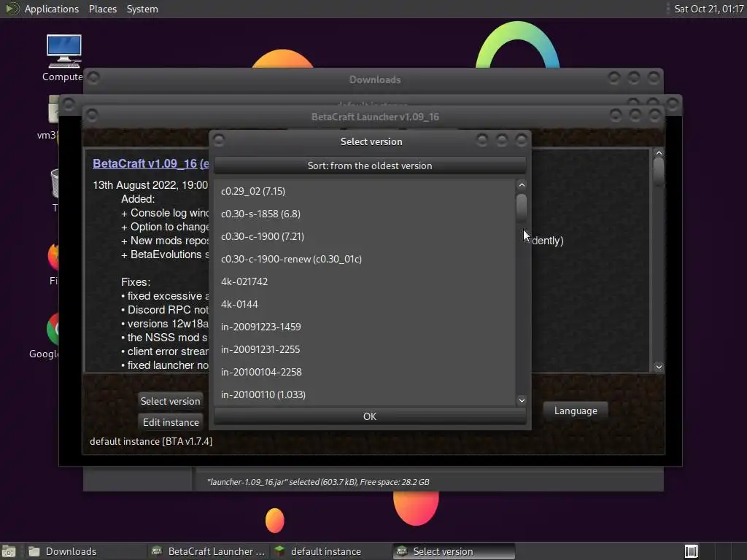The height and width of the screenshot is (560, 747).
Task: Click version list scroll up arrow
Action: click(x=522, y=184)
